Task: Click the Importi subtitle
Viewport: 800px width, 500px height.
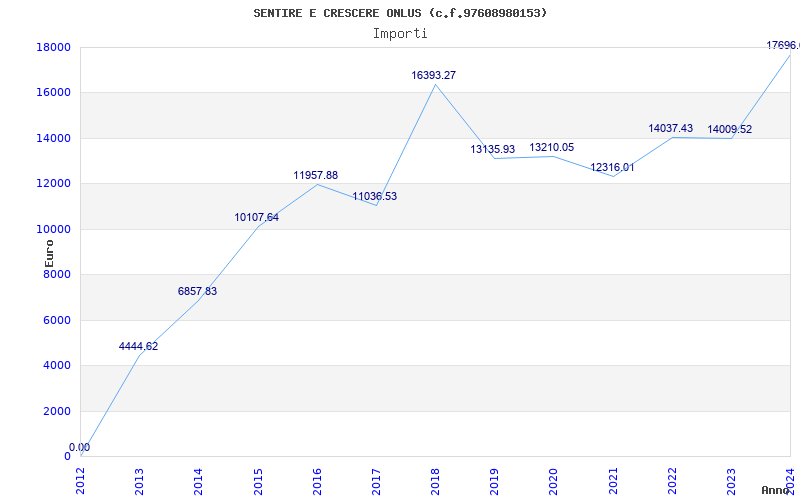Action: click(x=400, y=34)
